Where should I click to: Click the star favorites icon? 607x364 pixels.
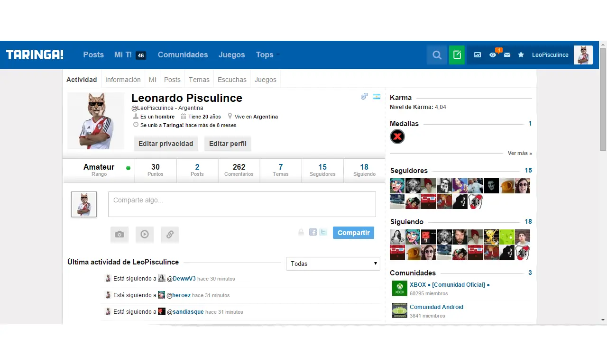coord(521,55)
